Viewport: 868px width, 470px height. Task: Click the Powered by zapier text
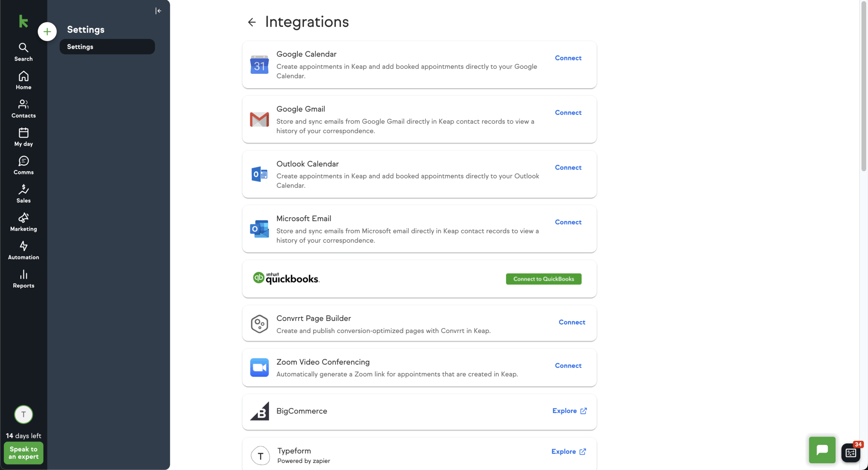click(303, 461)
